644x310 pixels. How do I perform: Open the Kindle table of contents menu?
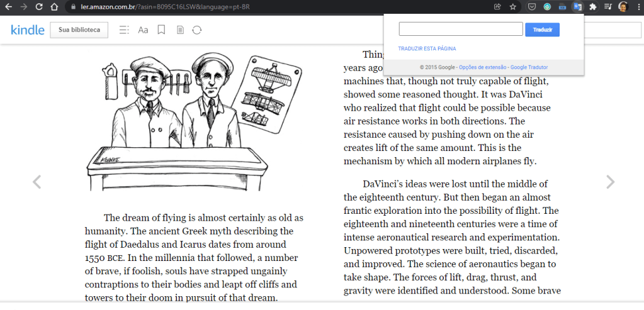point(124,30)
